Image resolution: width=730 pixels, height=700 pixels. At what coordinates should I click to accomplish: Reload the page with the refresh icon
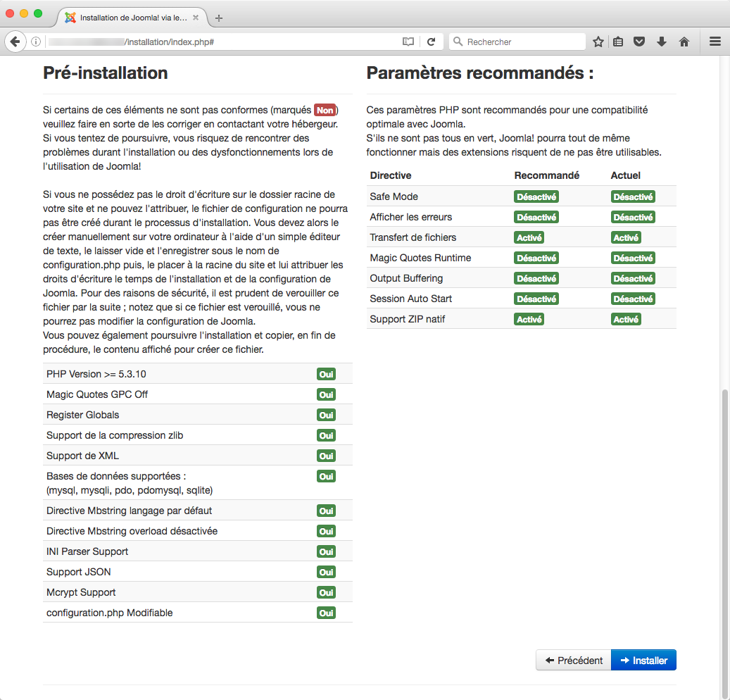pyautogui.click(x=431, y=42)
